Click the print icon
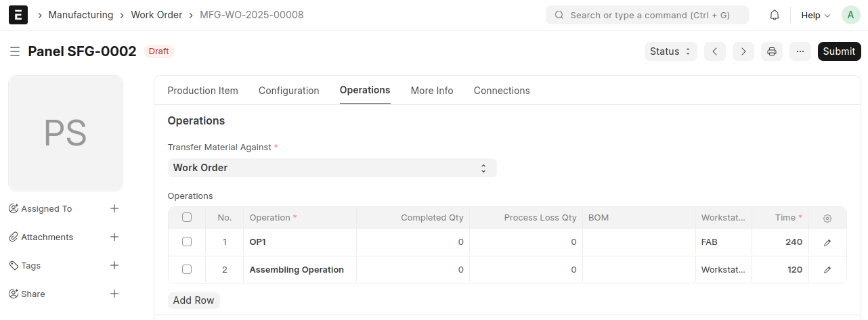 coord(772,51)
